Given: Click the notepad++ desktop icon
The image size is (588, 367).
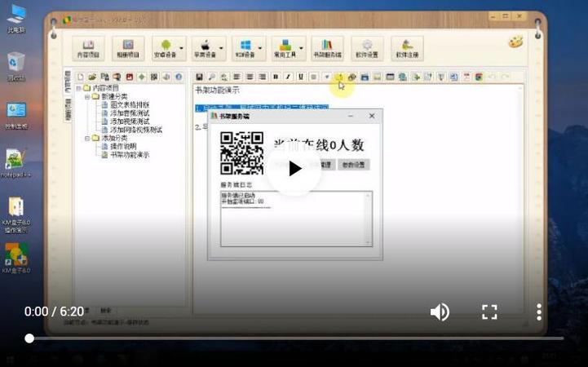Looking at the screenshot, I should (x=15, y=163).
